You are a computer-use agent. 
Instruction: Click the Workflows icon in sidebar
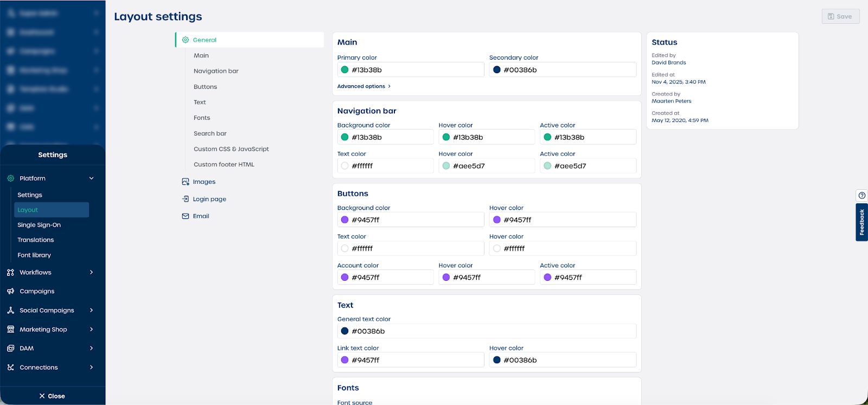(x=10, y=273)
